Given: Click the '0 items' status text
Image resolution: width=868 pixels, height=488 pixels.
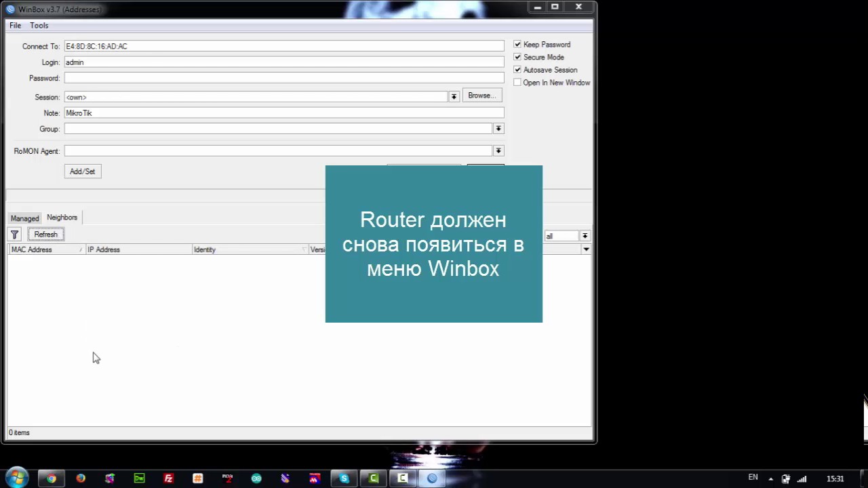Looking at the screenshot, I should pyautogui.click(x=19, y=432).
